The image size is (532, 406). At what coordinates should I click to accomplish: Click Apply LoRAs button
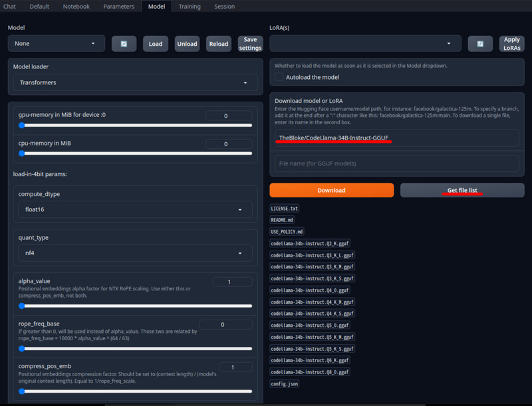point(511,44)
